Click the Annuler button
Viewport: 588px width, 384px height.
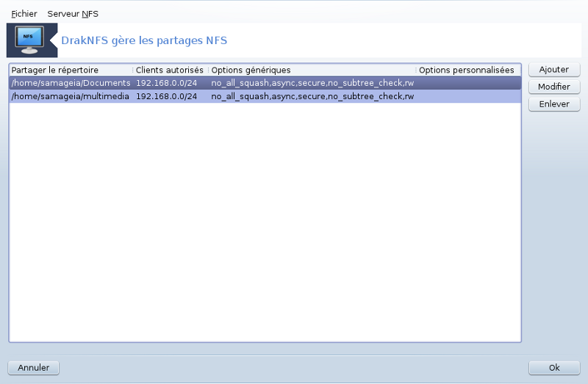click(33, 368)
